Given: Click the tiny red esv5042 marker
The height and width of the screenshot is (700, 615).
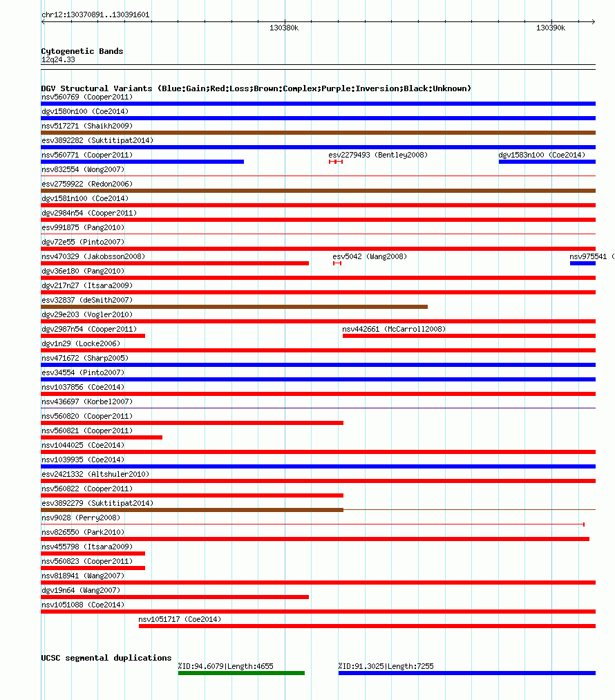Looking at the screenshot, I should click(337, 263).
